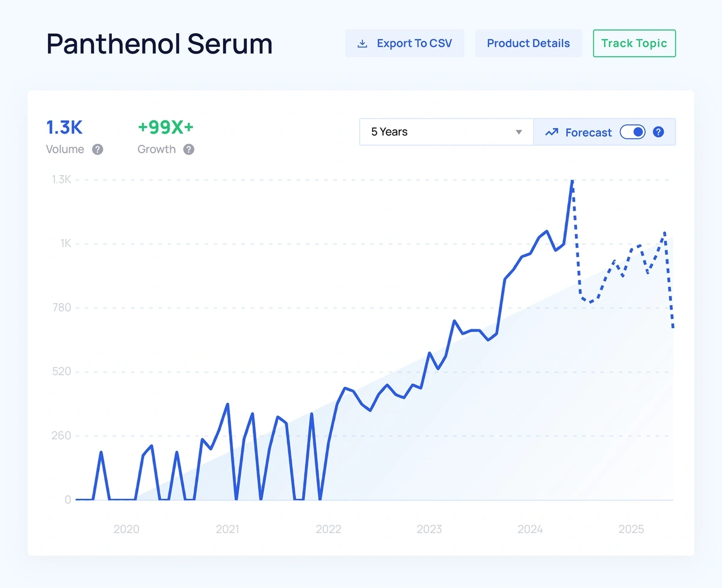The image size is (722, 588).
Task: Click the Forecast help question mark icon
Action: 659,132
